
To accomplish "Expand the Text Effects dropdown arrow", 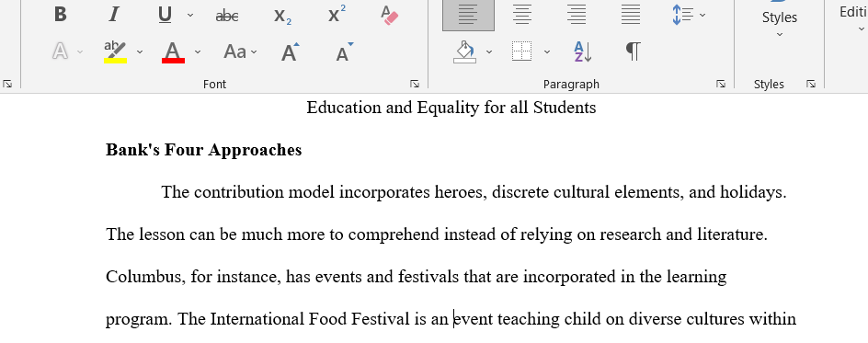I will (80, 52).
